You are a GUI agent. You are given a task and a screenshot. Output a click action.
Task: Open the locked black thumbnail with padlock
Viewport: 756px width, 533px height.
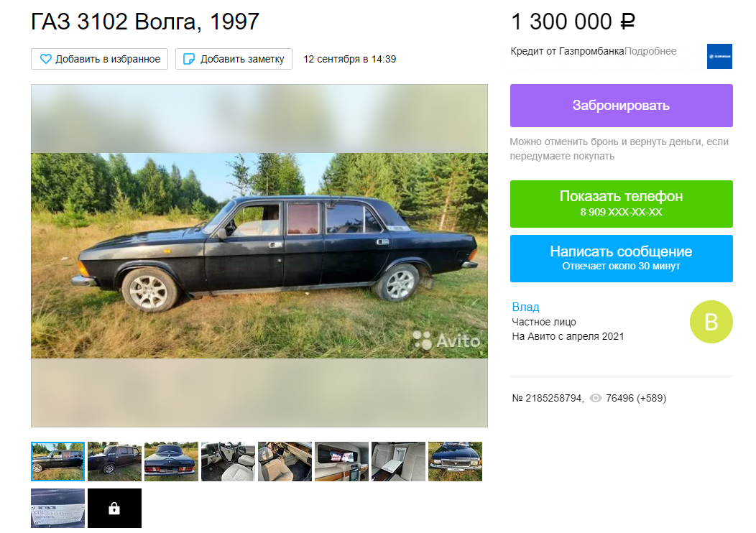pyautogui.click(x=115, y=509)
